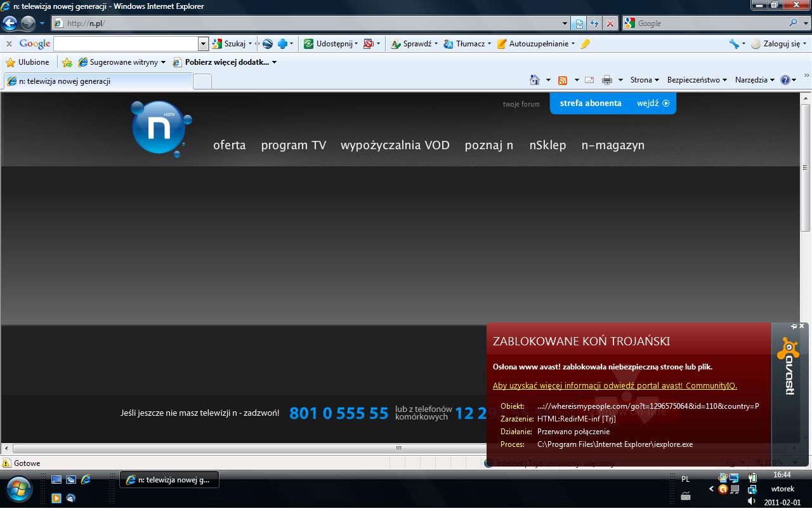Click the avast! orange tray icon
This screenshot has width=812, height=511.
coord(723,489)
